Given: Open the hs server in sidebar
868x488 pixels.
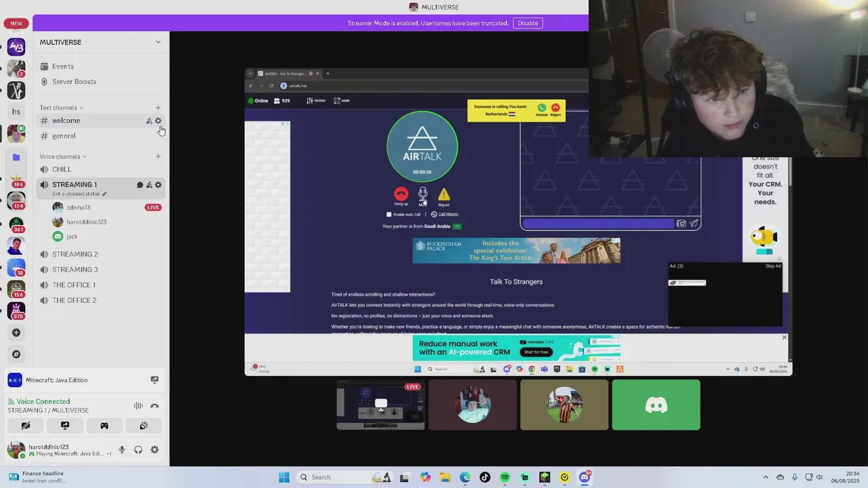Looking at the screenshot, I should 16,112.
